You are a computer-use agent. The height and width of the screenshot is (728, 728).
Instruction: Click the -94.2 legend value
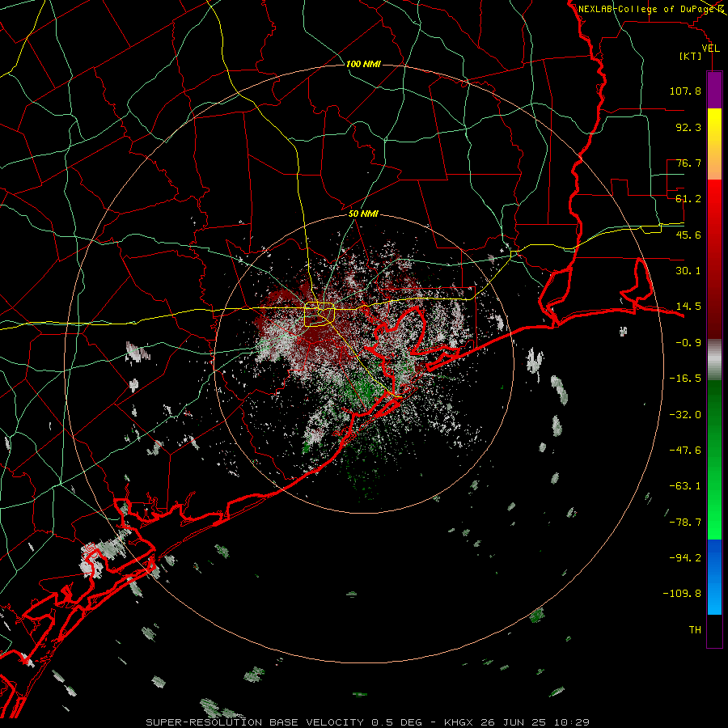coord(685,558)
